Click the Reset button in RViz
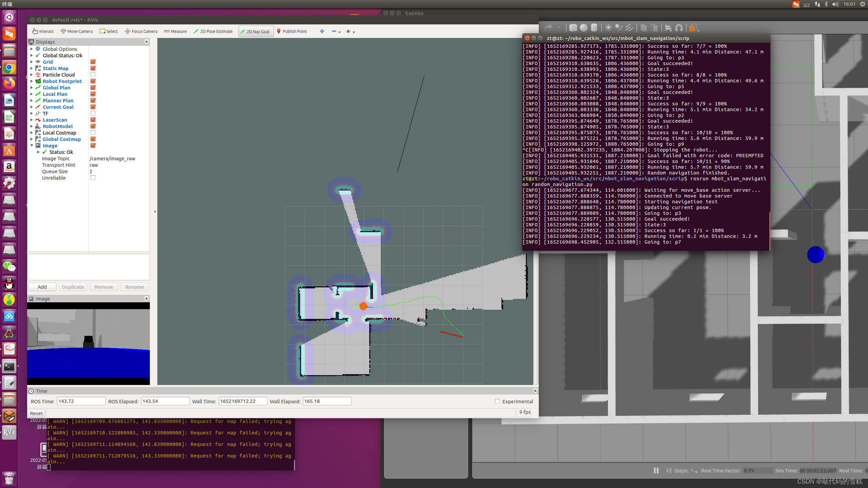The height and width of the screenshot is (488, 868). (x=36, y=413)
